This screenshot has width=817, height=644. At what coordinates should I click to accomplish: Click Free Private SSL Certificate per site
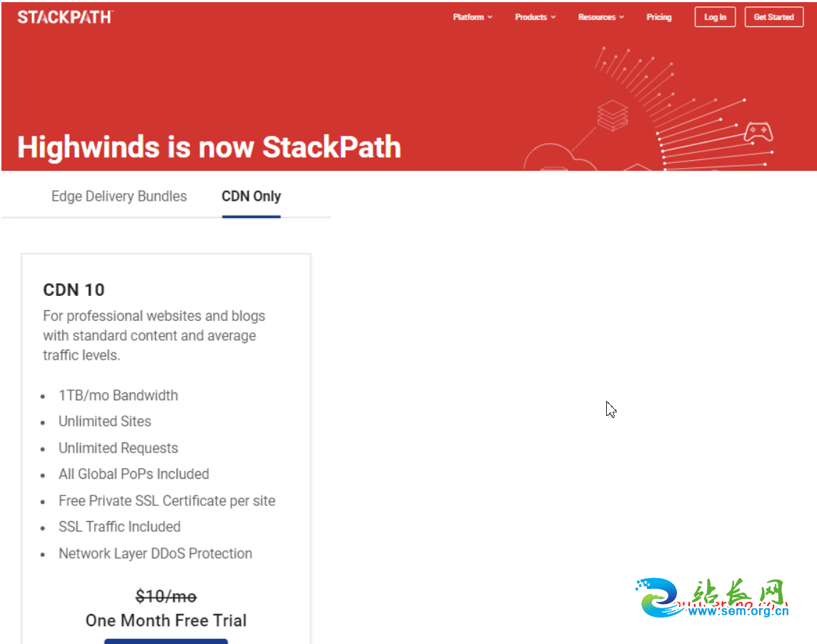[x=167, y=501]
